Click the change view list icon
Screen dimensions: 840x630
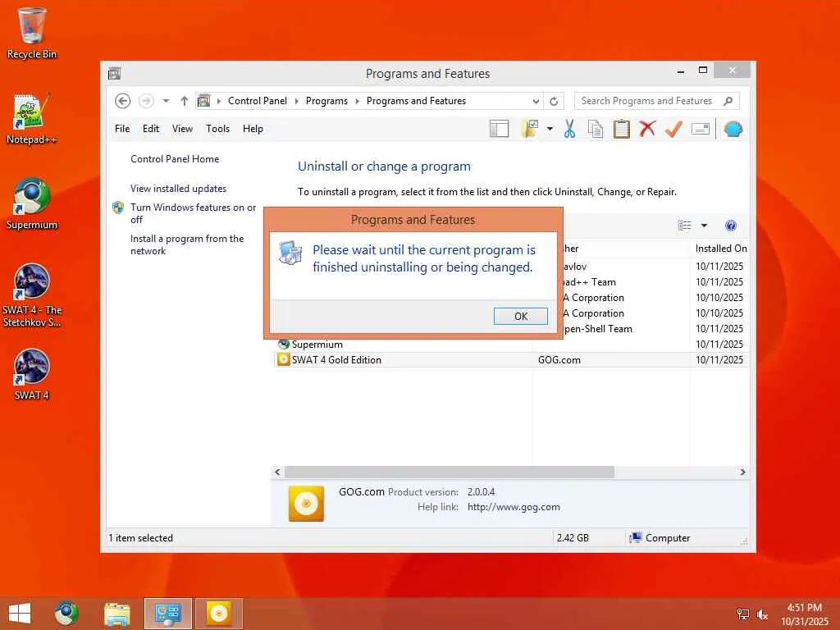click(685, 226)
